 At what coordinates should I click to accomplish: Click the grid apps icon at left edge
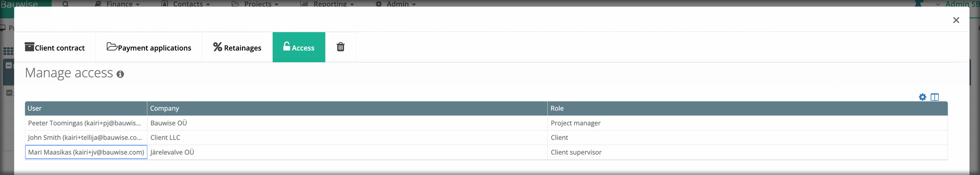point(8,51)
